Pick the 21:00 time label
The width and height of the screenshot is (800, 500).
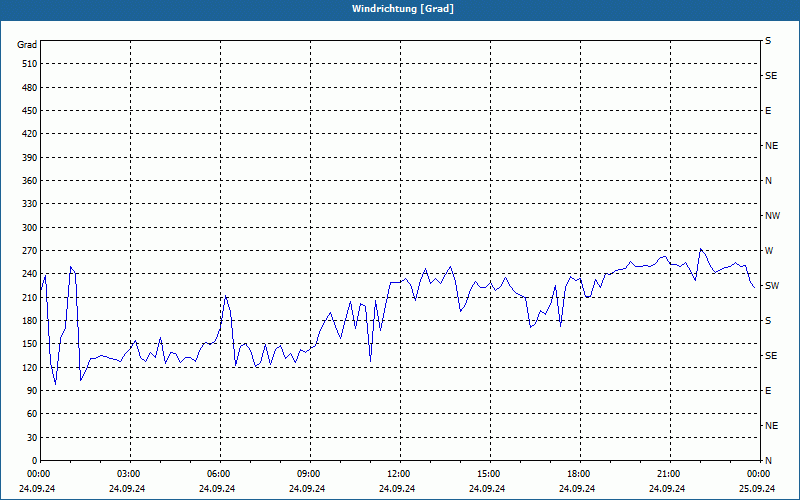pyautogui.click(x=668, y=474)
